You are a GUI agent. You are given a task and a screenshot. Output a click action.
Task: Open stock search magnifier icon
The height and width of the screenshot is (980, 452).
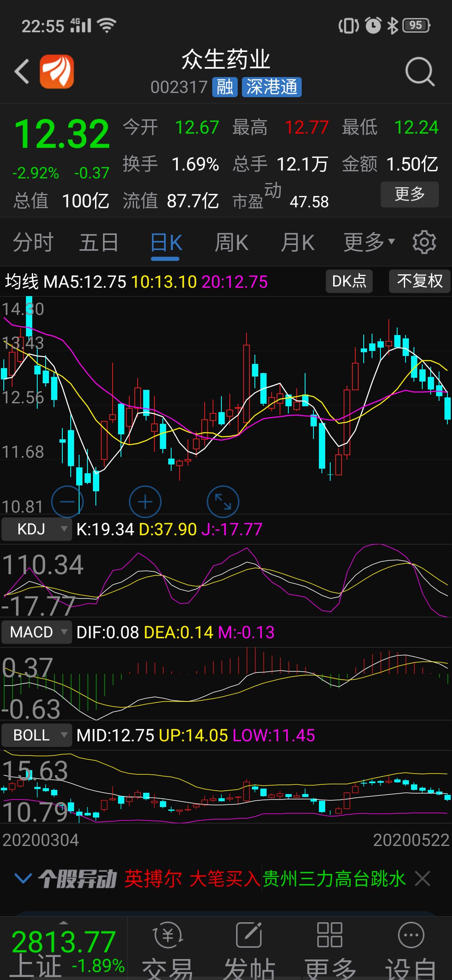420,72
